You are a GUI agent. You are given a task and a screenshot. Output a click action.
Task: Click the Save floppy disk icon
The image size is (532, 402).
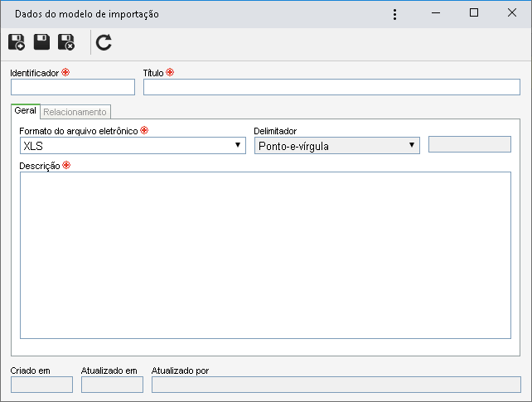point(41,42)
